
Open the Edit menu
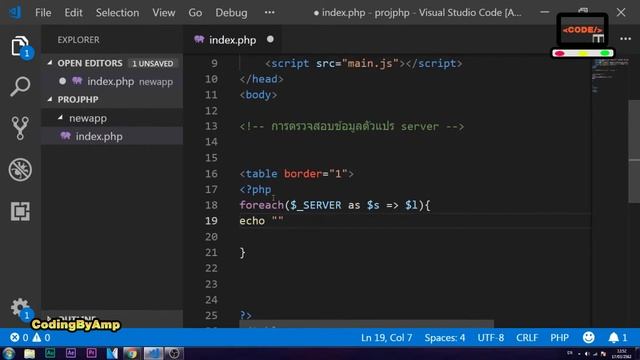(x=73, y=13)
